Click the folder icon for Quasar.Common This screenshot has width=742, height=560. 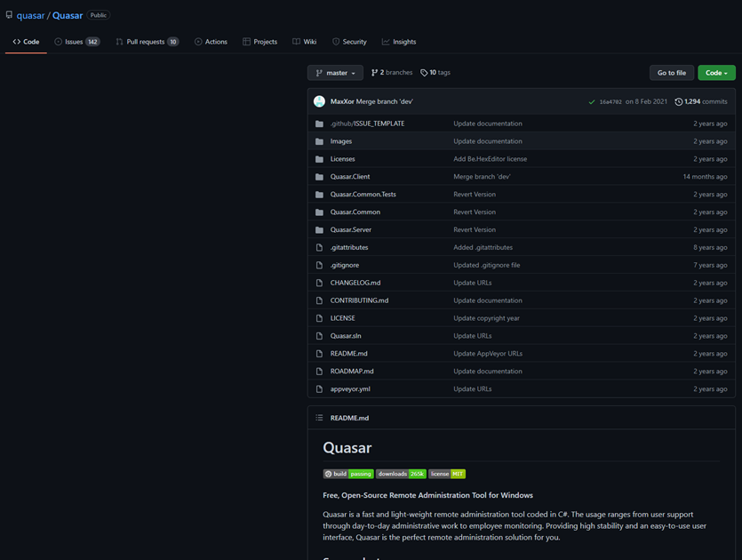[x=319, y=212]
